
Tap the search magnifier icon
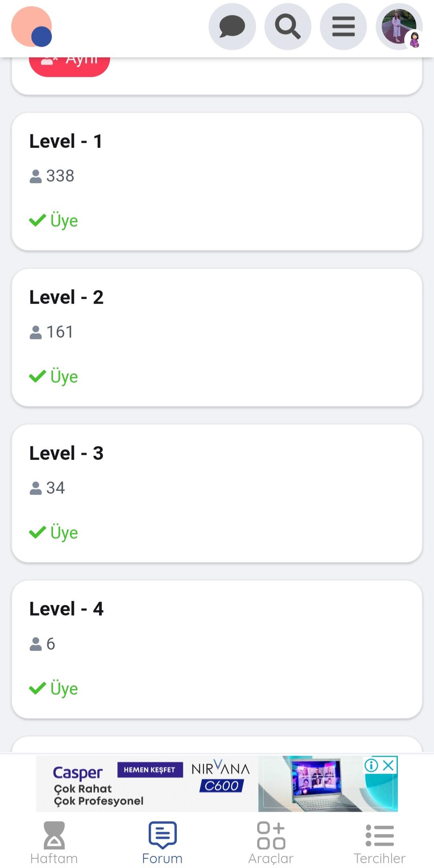click(287, 27)
